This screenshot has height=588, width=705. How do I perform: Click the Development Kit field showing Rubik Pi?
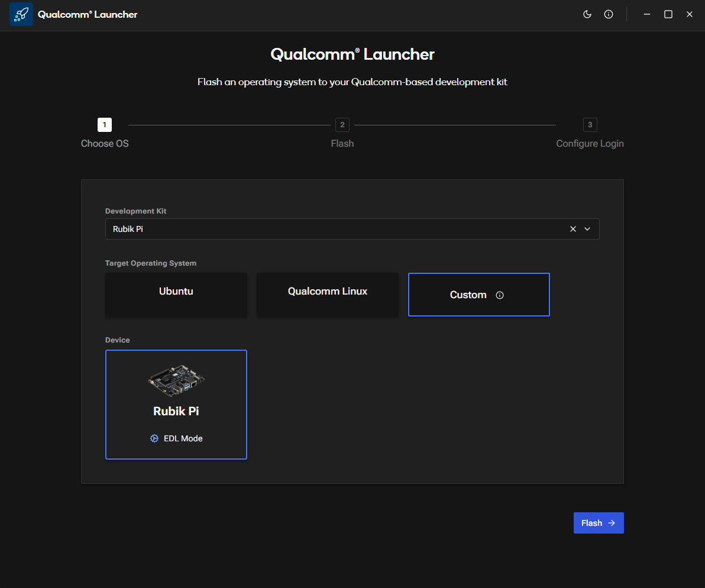(x=331, y=229)
